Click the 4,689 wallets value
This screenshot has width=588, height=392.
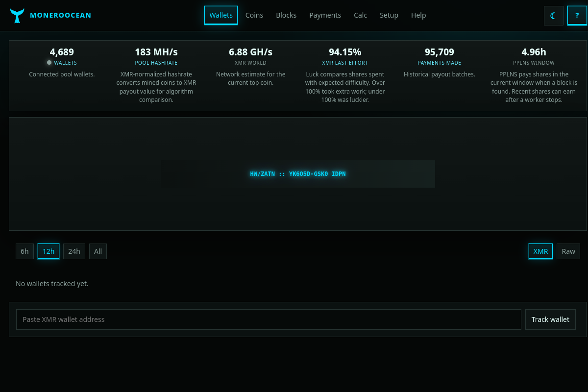coord(62,52)
